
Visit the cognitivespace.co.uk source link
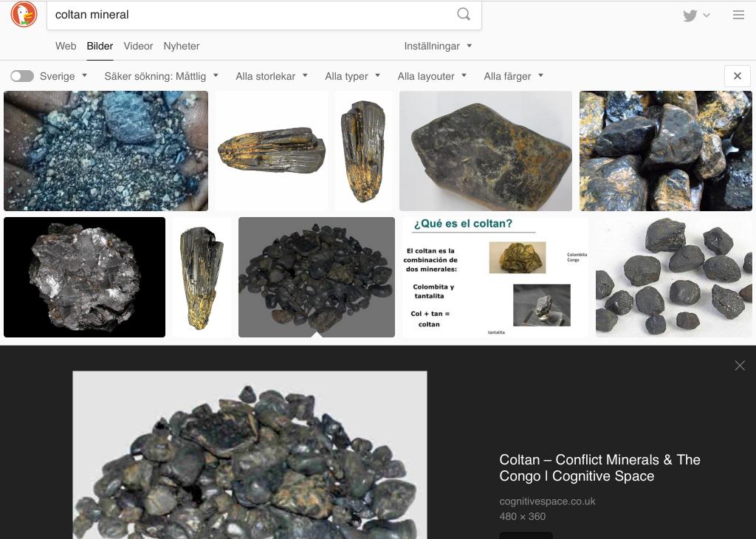point(547,501)
